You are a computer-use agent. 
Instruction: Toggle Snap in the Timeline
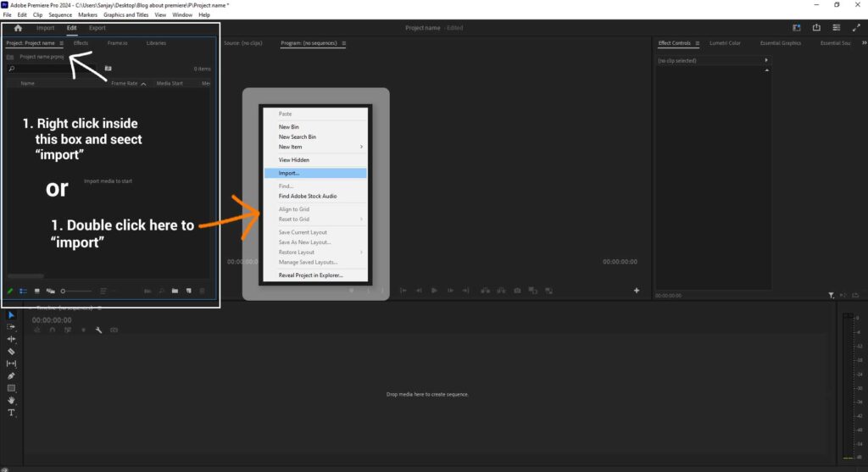(53, 330)
